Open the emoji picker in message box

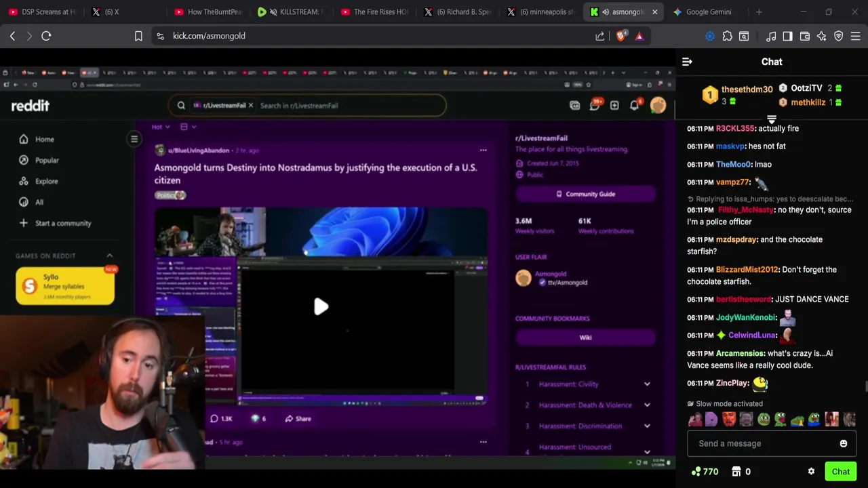point(844,443)
